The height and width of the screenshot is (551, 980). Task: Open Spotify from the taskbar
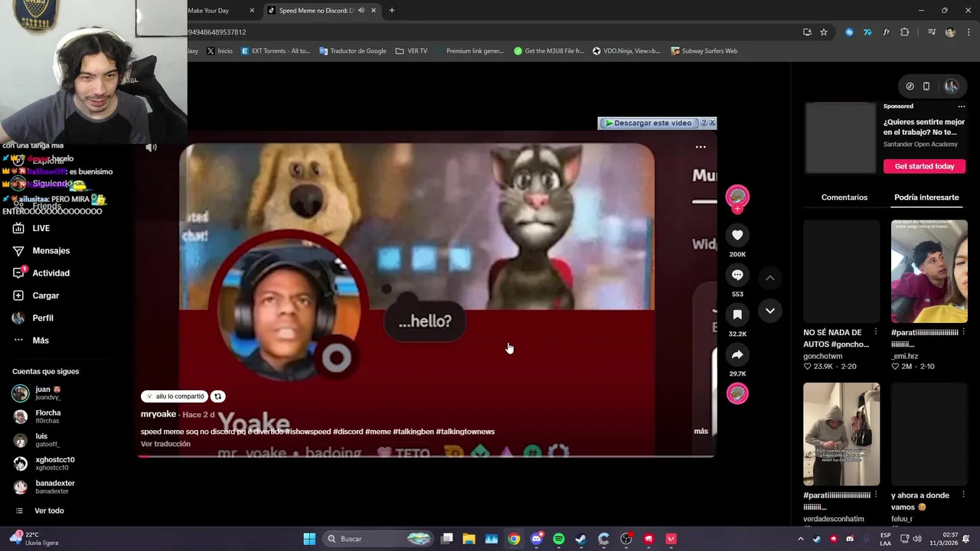coord(559,539)
